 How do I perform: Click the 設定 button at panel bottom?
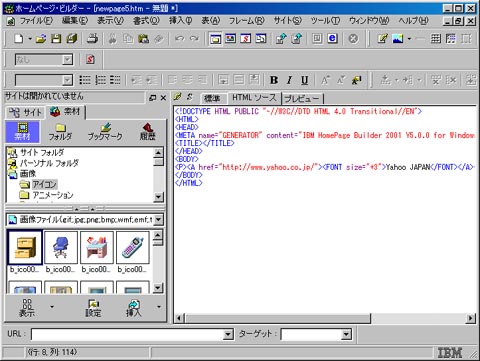point(93,308)
